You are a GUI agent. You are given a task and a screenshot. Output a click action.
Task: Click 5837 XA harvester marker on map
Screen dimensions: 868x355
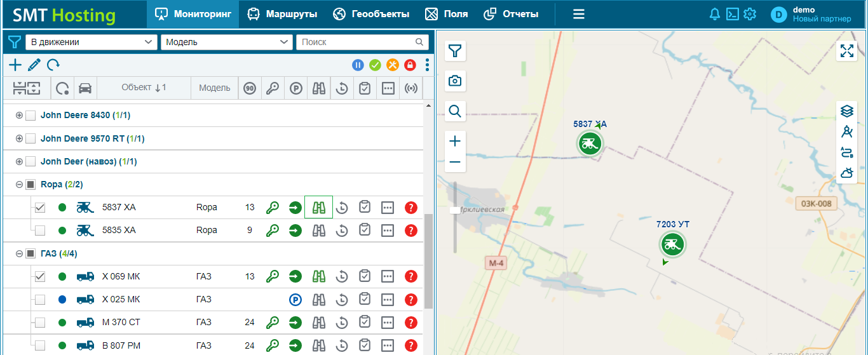point(590,144)
